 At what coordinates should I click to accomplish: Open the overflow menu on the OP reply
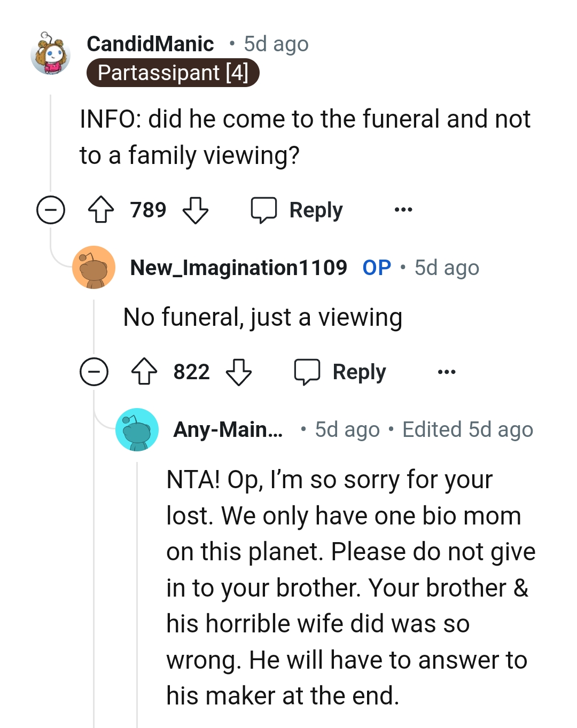point(447,372)
